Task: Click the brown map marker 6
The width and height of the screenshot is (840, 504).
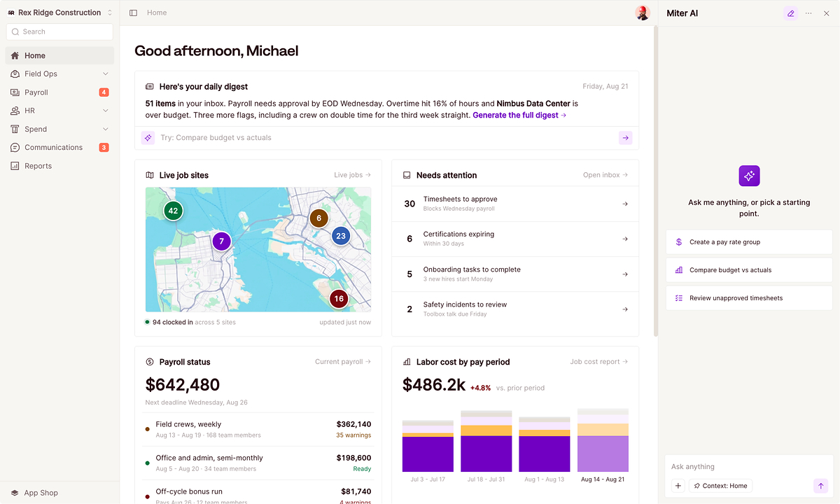Action: (318, 218)
